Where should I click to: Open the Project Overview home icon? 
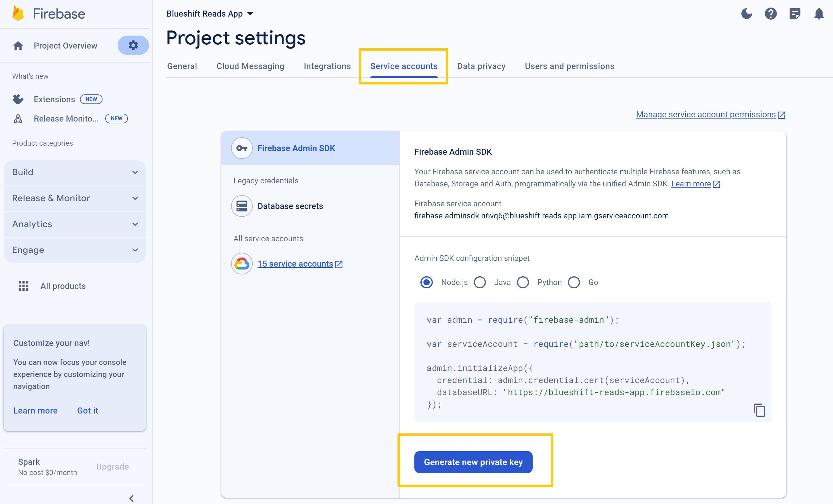pyautogui.click(x=18, y=46)
